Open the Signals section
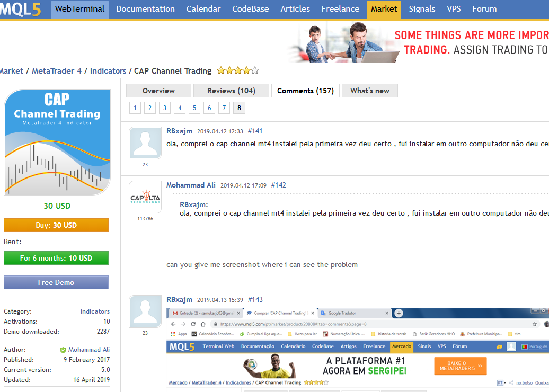 tap(422, 9)
